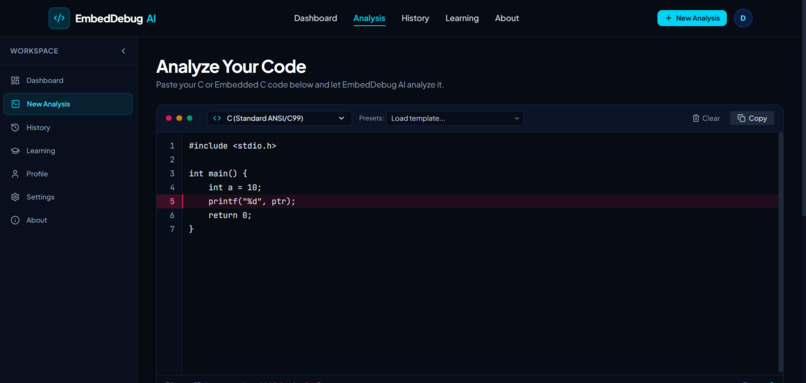Click the '#include <stdio.h>' line
Viewport: 806px width, 383px height.
pos(232,146)
